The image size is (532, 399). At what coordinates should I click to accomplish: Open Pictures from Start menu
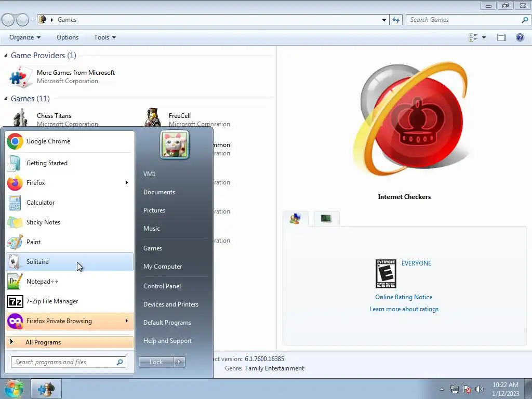[154, 210]
